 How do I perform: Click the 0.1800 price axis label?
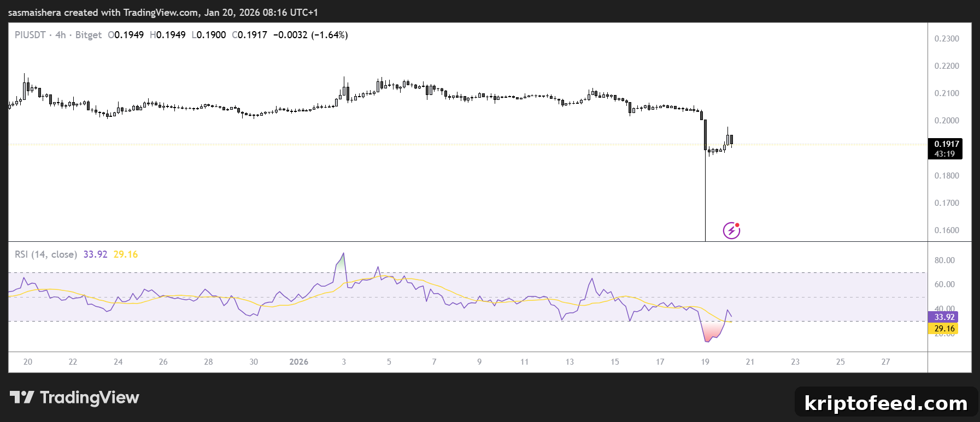tap(947, 176)
